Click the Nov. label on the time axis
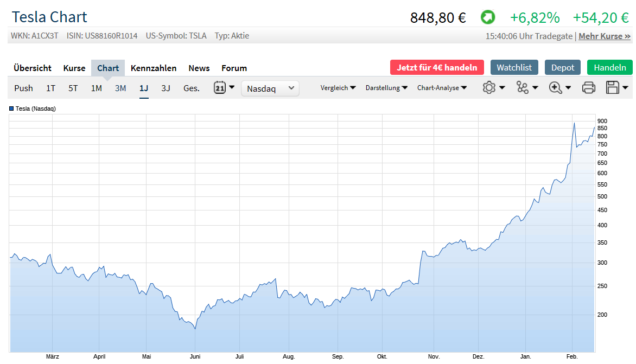This screenshot has height=364, width=636. (434, 357)
